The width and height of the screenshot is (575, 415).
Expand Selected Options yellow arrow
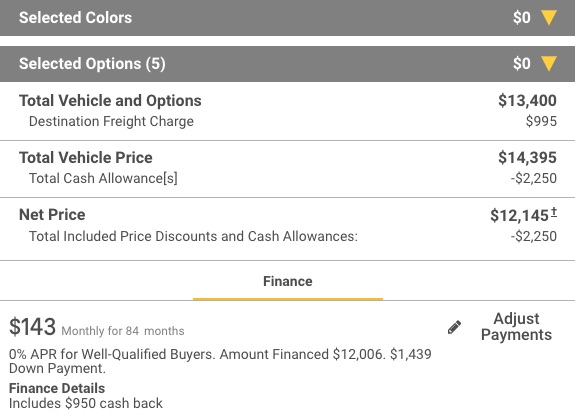click(549, 63)
